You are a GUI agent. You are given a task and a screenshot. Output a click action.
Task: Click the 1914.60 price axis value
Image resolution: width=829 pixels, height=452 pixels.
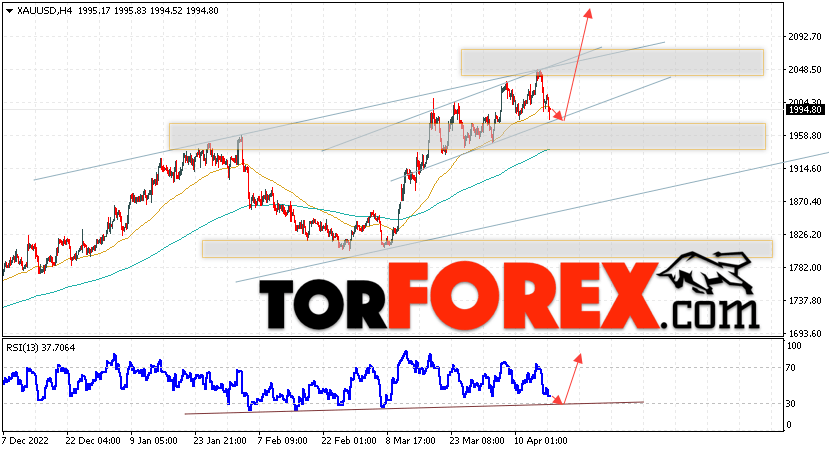pyautogui.click(x=805, y=169)
